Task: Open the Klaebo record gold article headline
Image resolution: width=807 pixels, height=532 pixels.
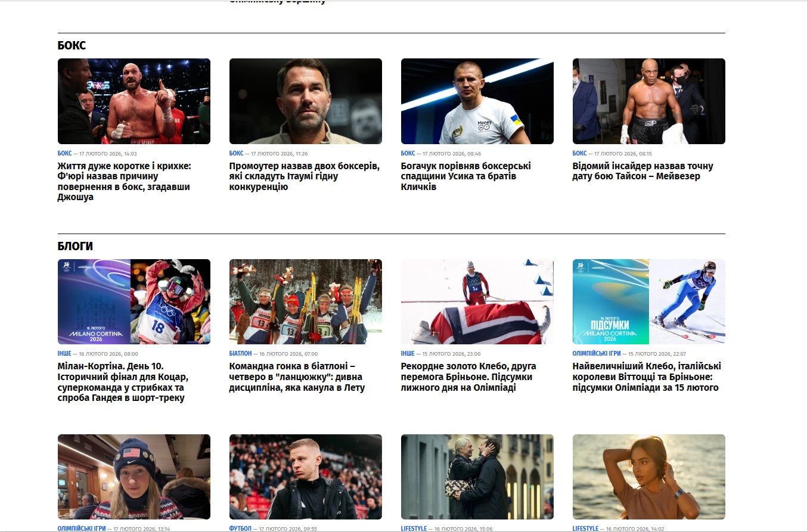Action: coord(468,377)
